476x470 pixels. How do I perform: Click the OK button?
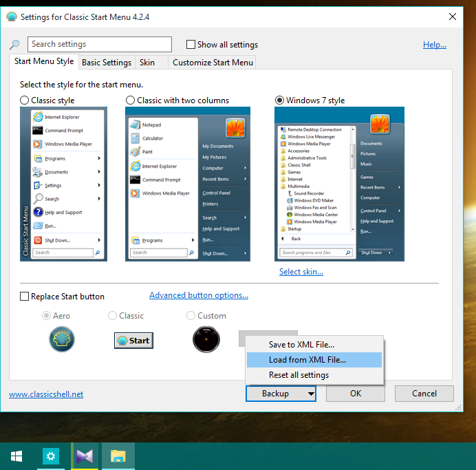click(356, 394)
